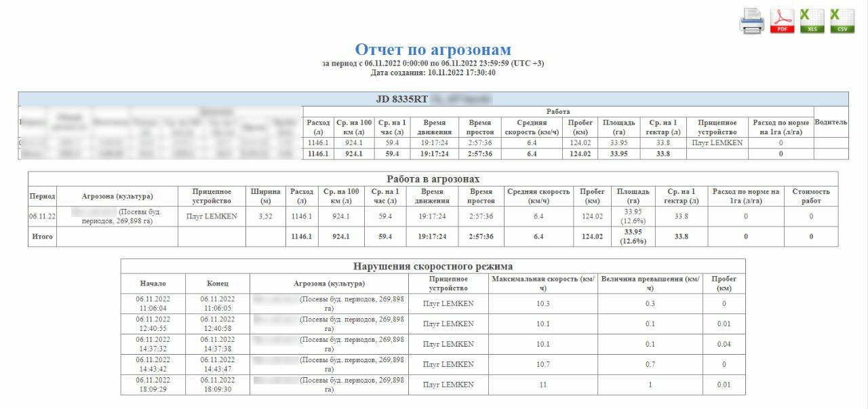The width and height of the screenshot is (868, 409).
Task: Select width value '3,52'
Action: tap(266, 216)
